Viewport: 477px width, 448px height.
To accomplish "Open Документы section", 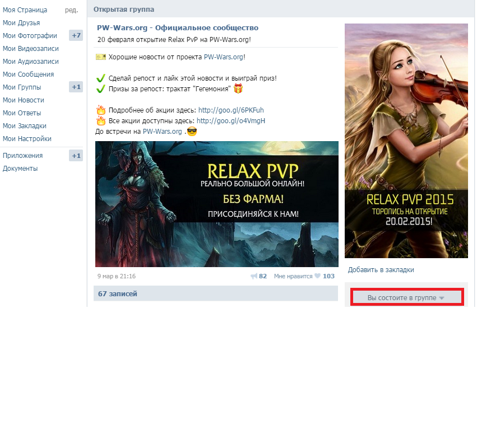I will [20, 169].
